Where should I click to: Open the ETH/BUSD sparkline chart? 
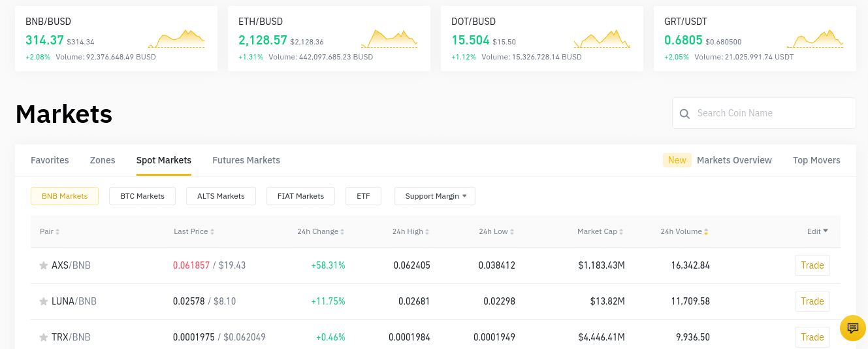pyautogui.click(x=389, y=39)
